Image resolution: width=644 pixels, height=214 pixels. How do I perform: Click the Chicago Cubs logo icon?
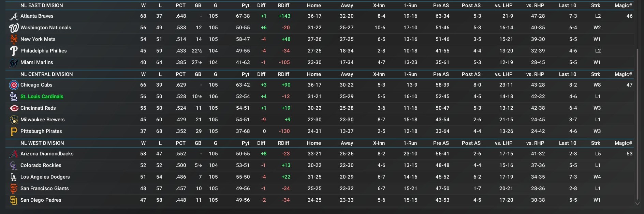click(x=14, y=85)
